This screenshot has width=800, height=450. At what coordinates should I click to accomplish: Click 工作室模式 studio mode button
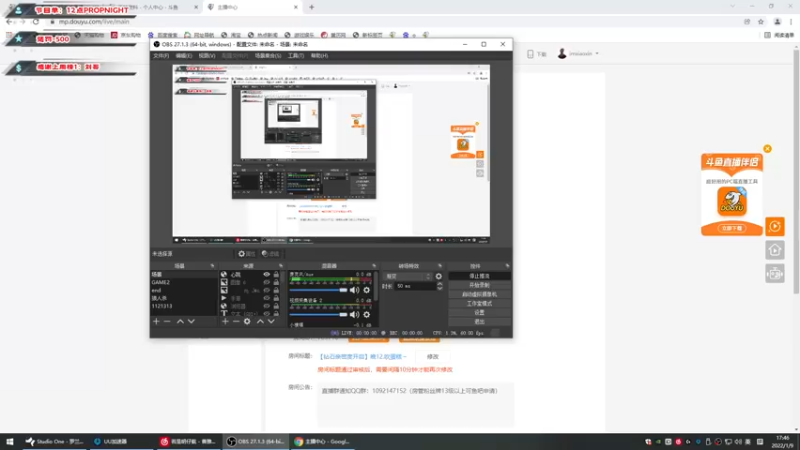click(479, 304)
